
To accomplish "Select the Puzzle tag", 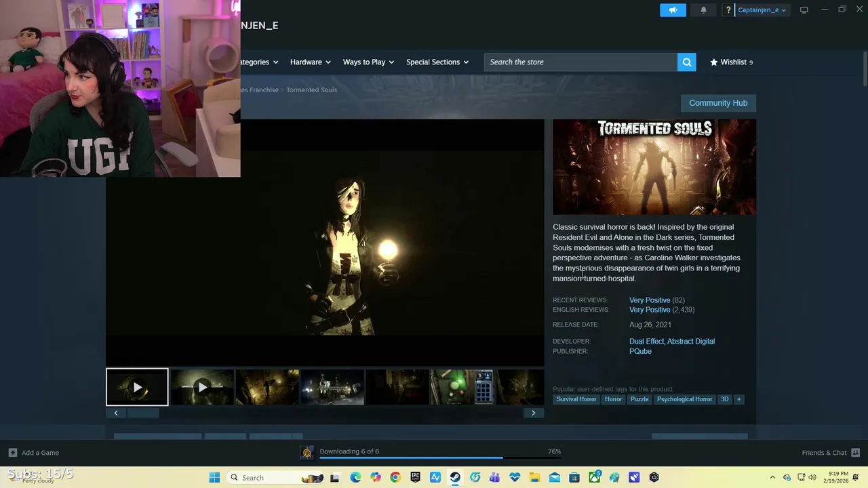I will pyautogui.click(x=639, y=399).
